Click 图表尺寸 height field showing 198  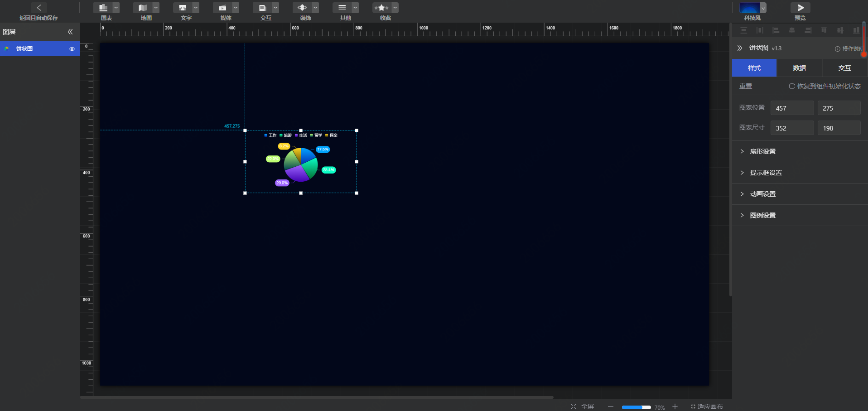click(x=839, y=128)
